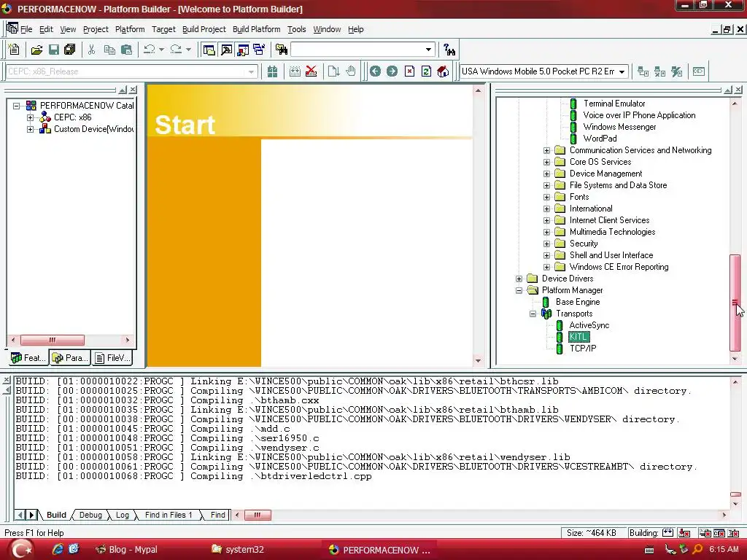747x560 pixels.
Task: Click the Blog - Mypal taskbar button
Action: [127, 550]
